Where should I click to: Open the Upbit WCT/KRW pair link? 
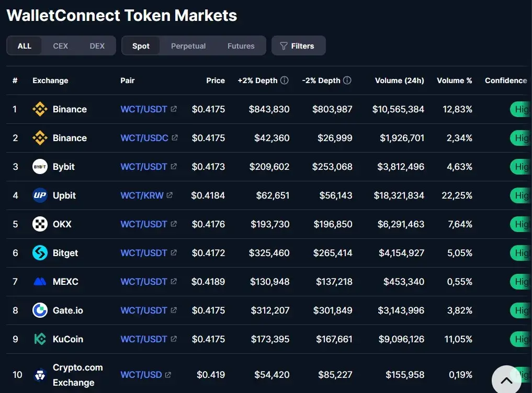pyautogui.click(x=142, y=195)
